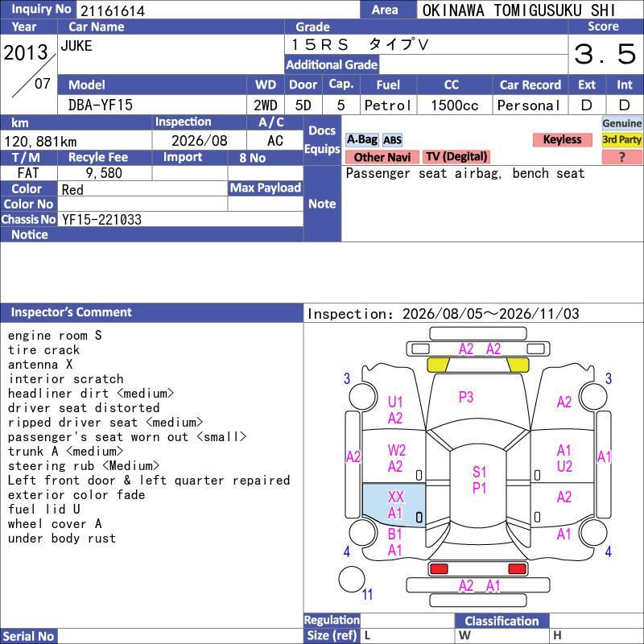The width and height of the screenshot is (644, 644).
Task: Click the Other Navi badge
Action: pos(382,157)
